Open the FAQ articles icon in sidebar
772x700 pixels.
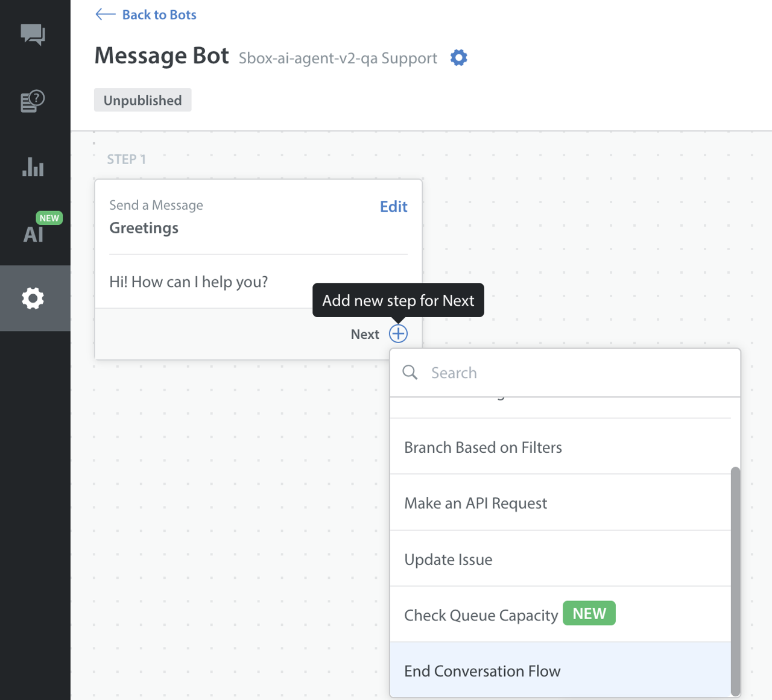coord(33,101)
